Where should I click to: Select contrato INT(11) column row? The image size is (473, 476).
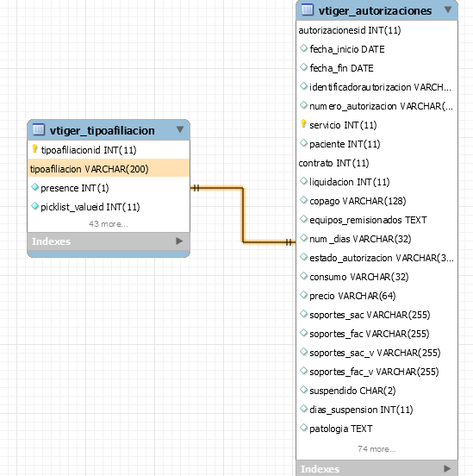tap(377, 163)
